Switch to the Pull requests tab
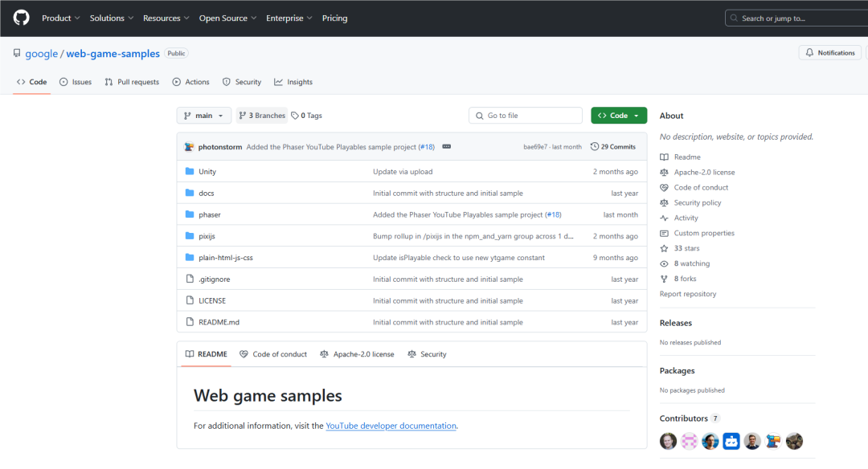868x469 pixels. [x=132, y=82]
